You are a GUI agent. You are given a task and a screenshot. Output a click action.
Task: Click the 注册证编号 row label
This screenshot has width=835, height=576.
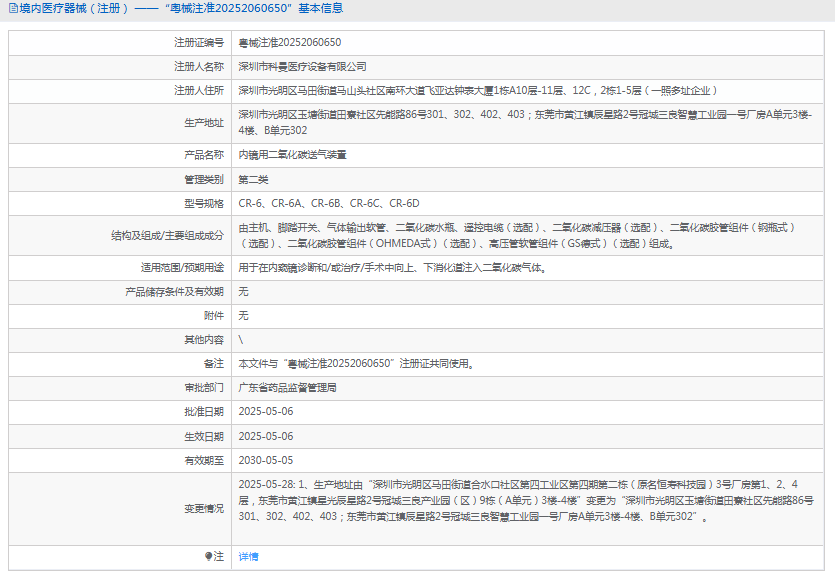click(199, 43)
